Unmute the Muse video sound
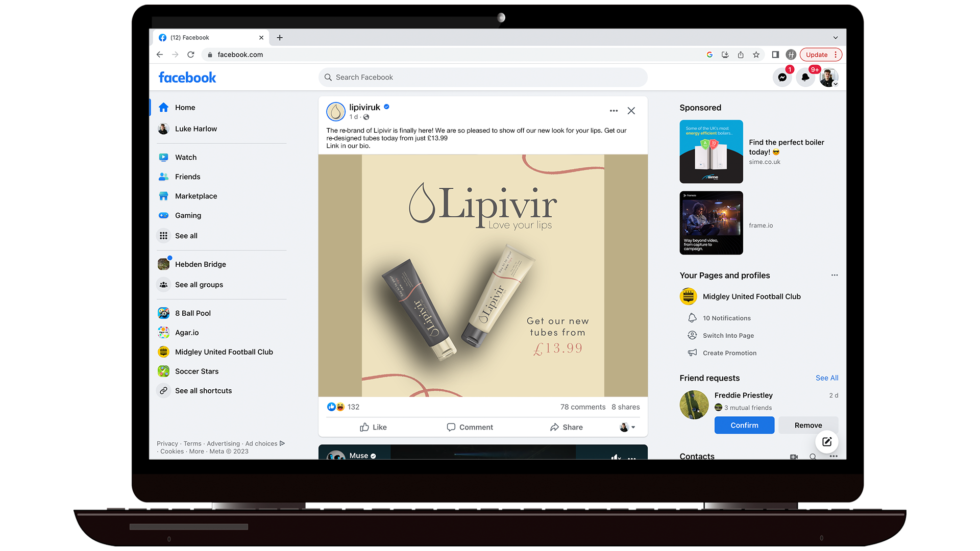This screenshot has height=551, width=980. 616,457
